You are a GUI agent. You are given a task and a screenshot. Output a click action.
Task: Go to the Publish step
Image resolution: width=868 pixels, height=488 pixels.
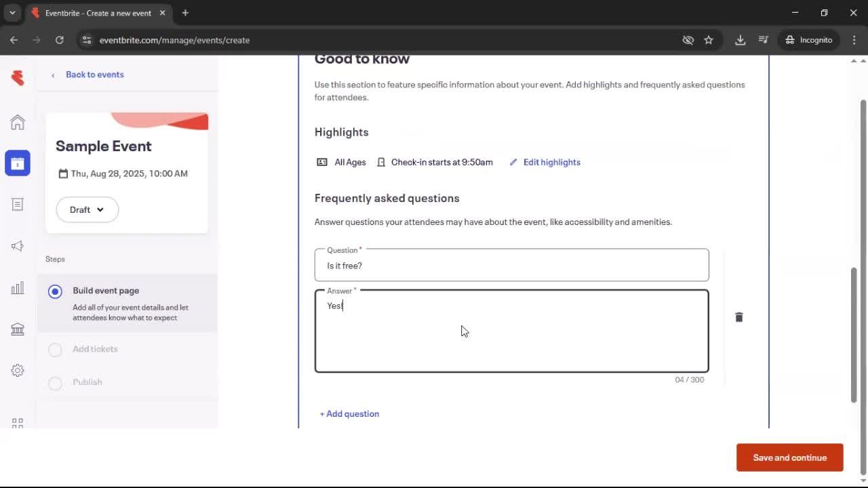click(x=87, y=382)
